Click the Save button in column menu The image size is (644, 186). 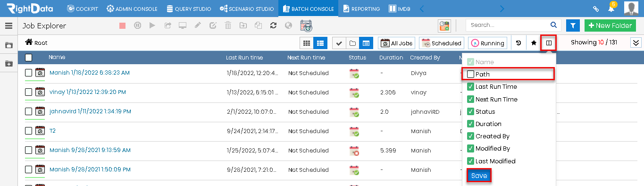pos(479,176)
